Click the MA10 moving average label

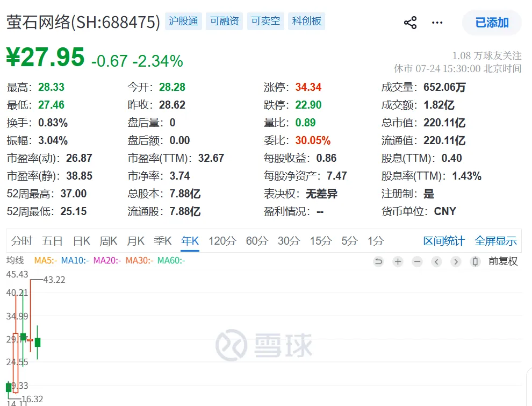coord(75,261)
